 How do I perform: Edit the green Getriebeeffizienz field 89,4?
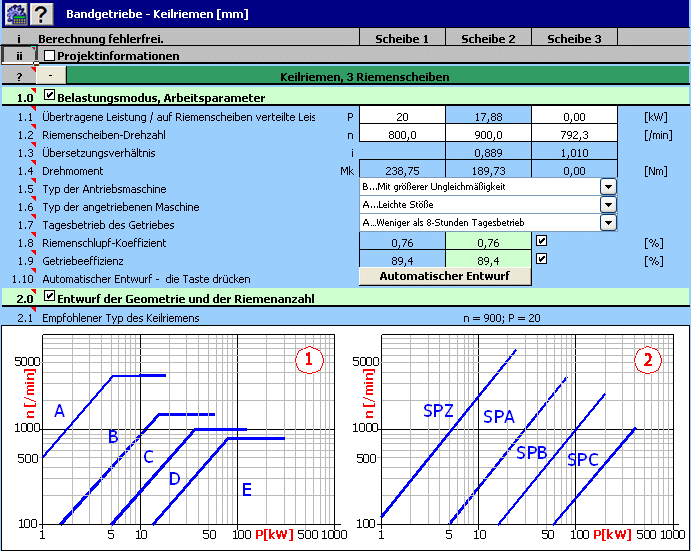(x=488, y=261)
